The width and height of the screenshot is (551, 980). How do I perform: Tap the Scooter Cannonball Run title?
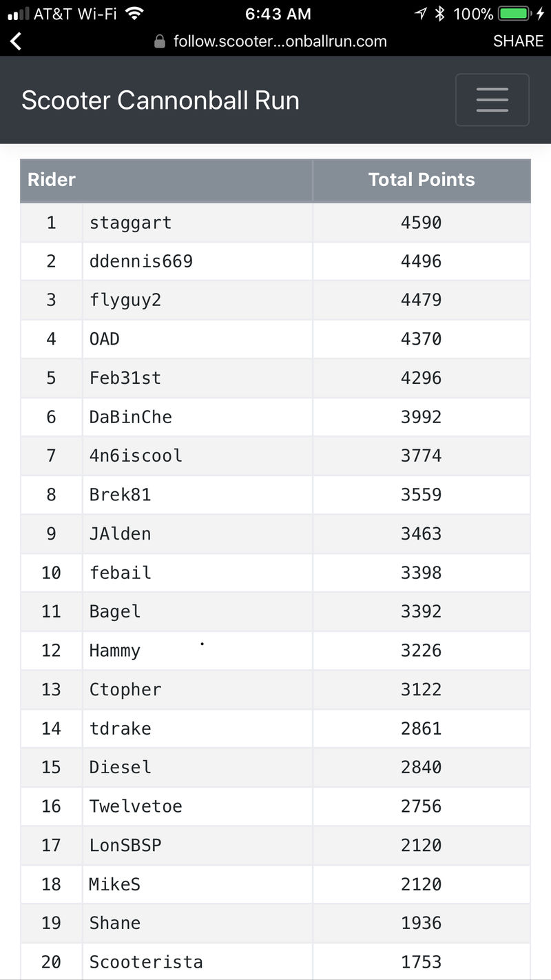click(x=160, y=101)
